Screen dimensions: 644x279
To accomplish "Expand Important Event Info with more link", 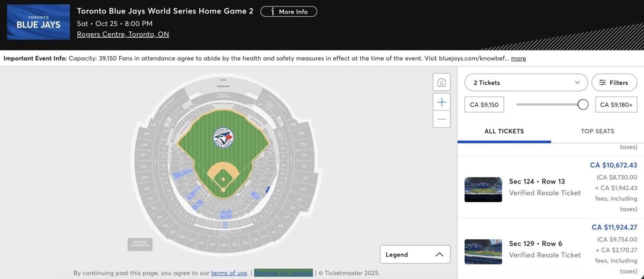I will point(518,58).
